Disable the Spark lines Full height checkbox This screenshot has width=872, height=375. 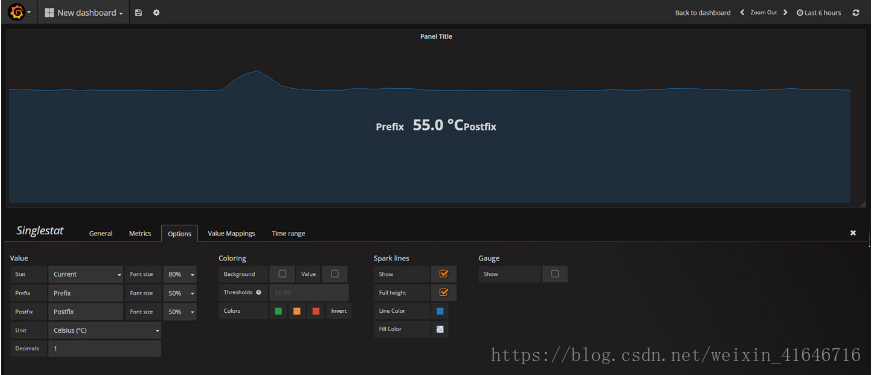[x=443, y=292]
